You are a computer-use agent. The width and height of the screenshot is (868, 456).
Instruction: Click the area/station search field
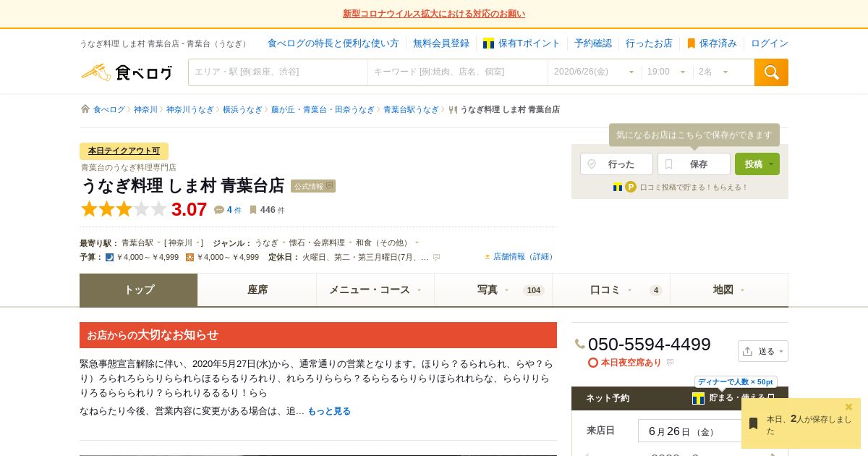tap(278, 72)
